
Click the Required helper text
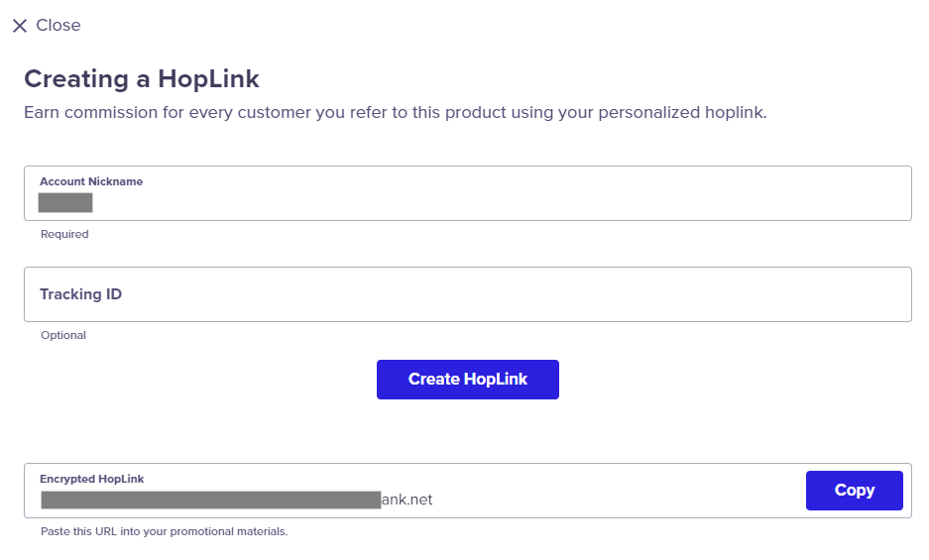64,234
